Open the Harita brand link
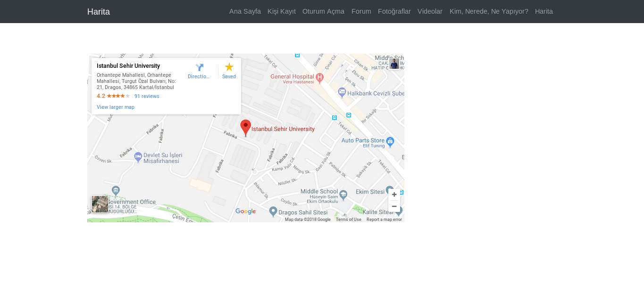644x285 pixels. [99, 12]
